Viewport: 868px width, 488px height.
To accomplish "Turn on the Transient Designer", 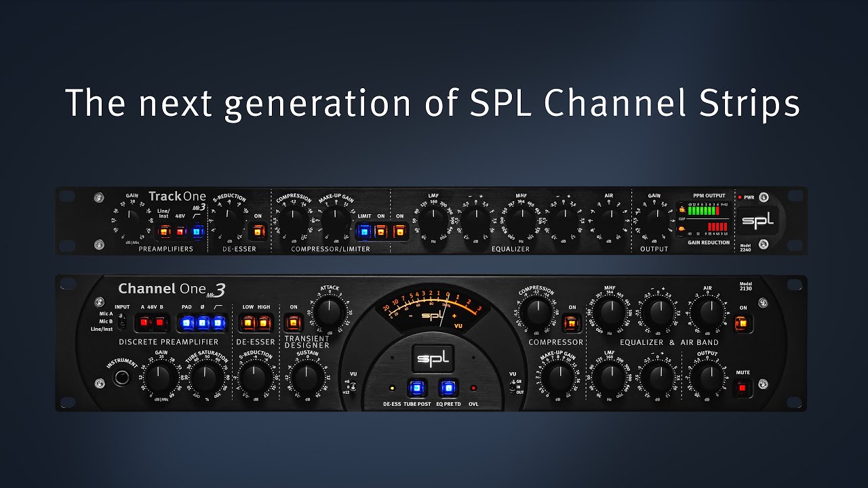I will click(293, 322).
